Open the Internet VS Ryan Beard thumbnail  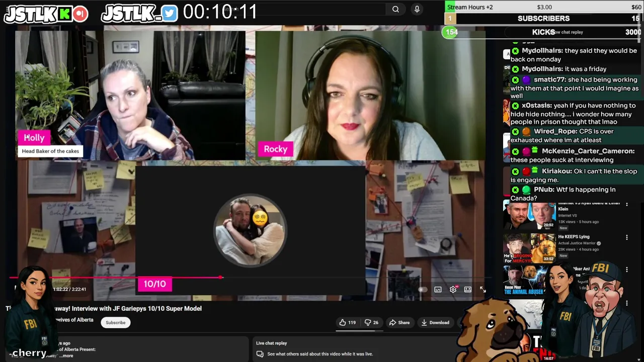click(529, 215)
